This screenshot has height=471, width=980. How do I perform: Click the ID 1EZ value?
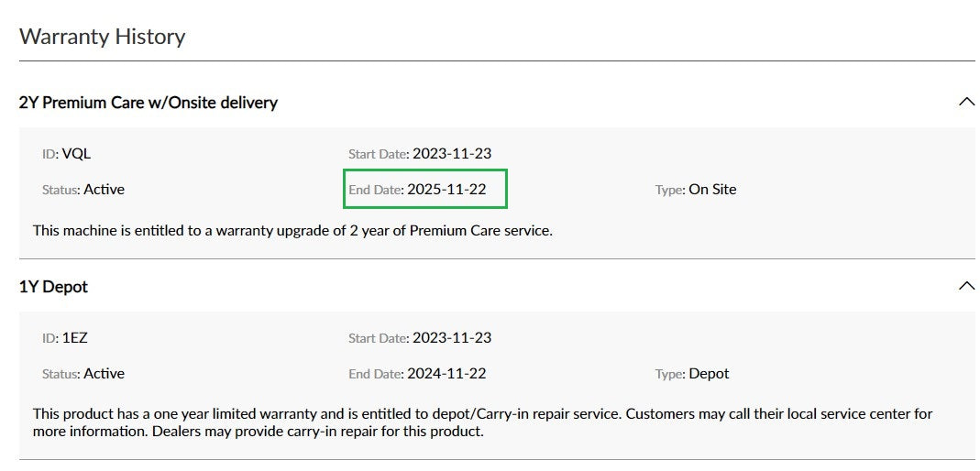pos(75,338)
